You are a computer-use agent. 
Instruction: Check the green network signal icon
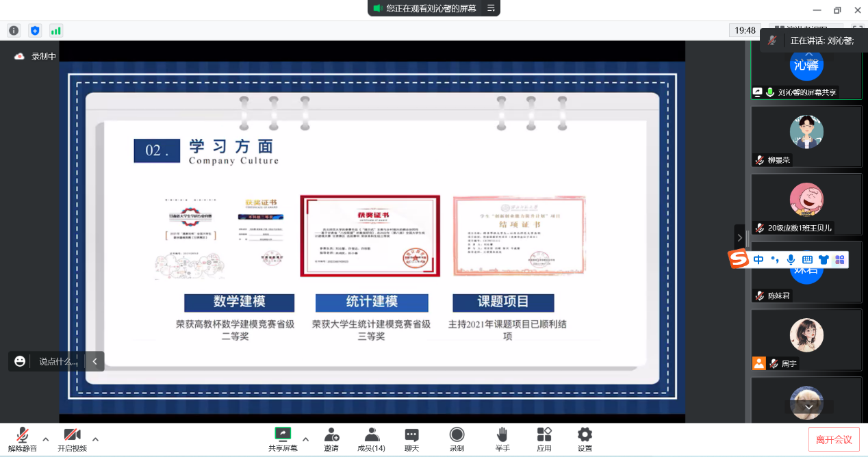[x=55, y=31]
